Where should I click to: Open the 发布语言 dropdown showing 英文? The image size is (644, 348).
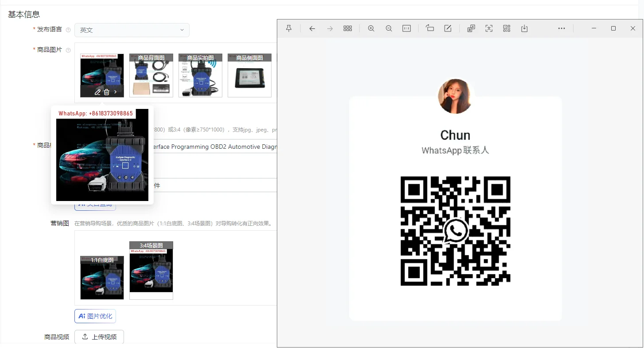132,30
